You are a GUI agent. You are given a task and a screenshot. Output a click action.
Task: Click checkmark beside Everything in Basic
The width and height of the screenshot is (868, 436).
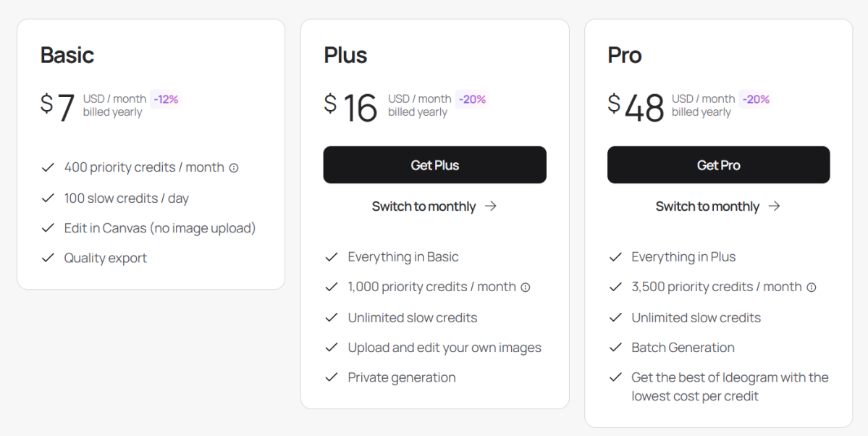click(332, 257)
